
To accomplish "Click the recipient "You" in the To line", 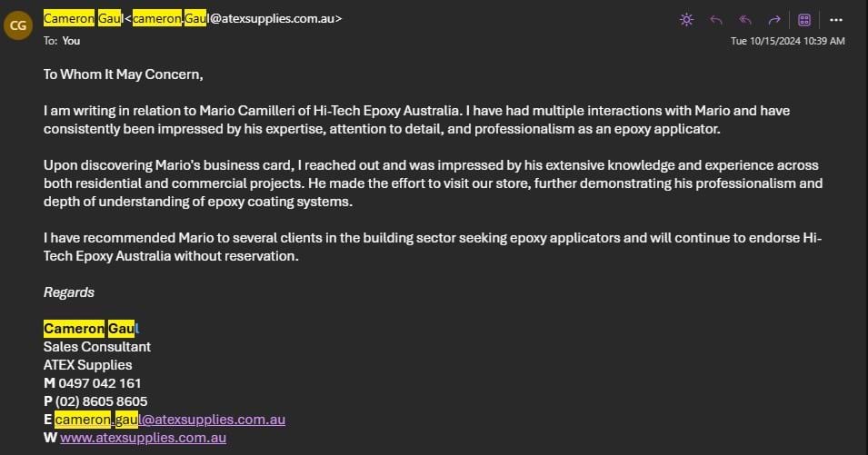I will tap(71, 40).
